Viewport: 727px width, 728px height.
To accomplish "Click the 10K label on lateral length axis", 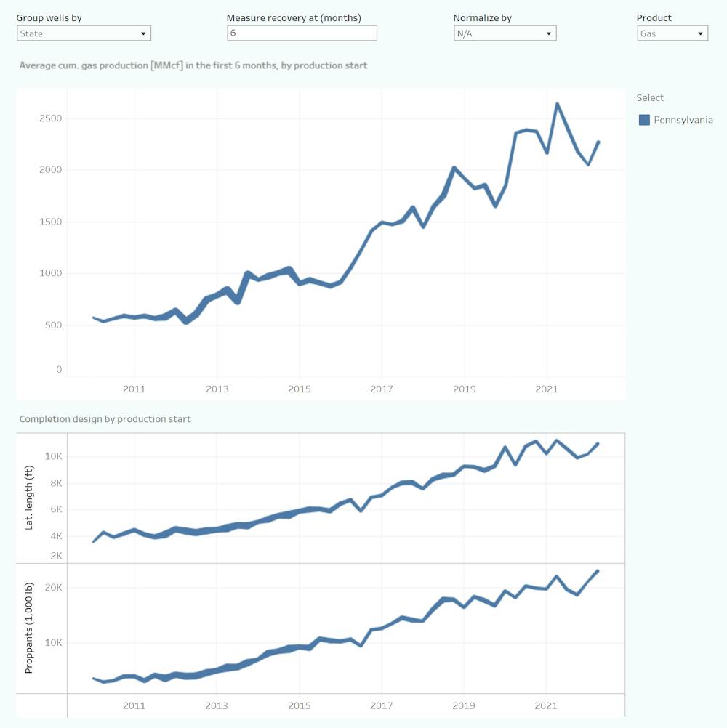I will (54, 456).
